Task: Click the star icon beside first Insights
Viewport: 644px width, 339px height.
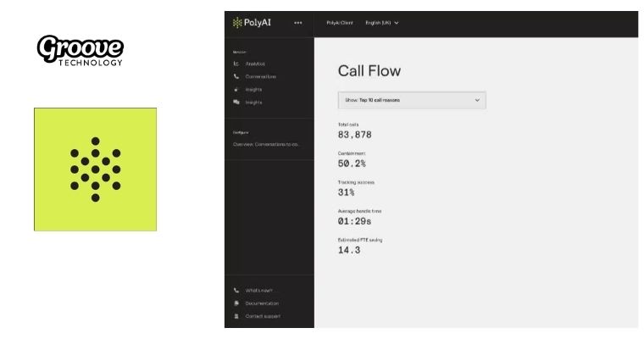Action: click(x=236, y=89)
